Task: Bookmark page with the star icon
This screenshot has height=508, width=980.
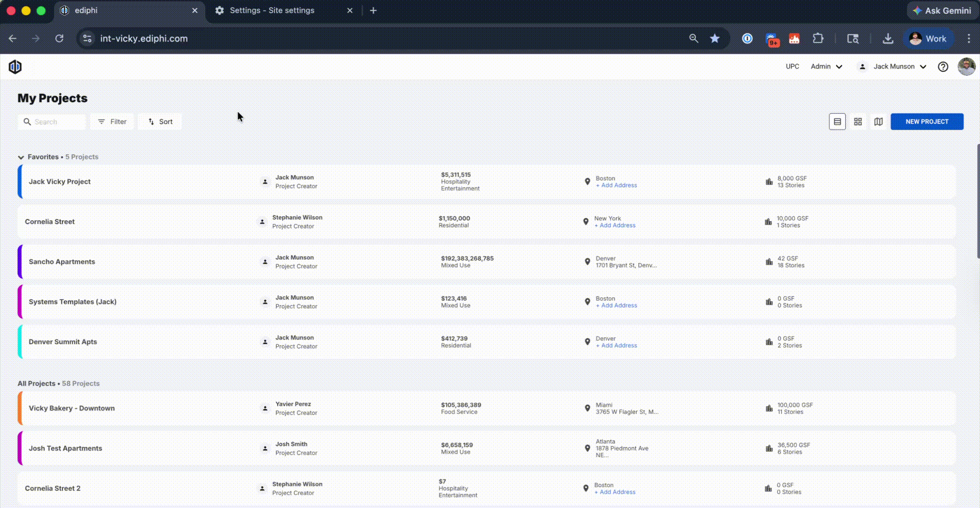Action: pyautogui.click(x=715, y=39)
